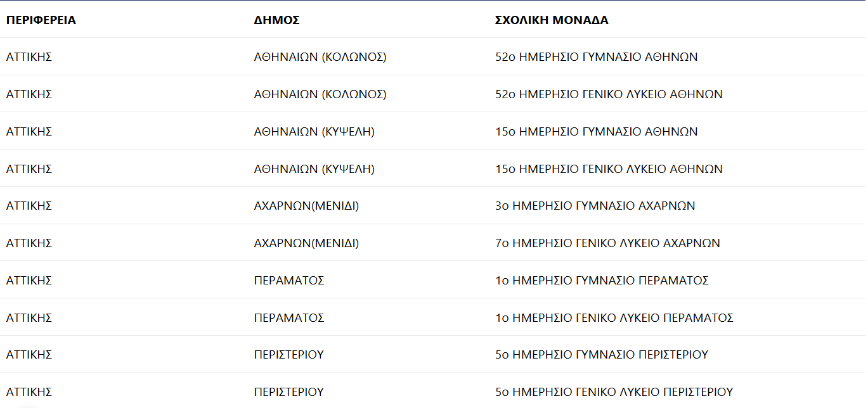Click 15ο ΗΜΕΡΗΣΙΟ ΓΥΜΝΑΣΙΟ ΑΘΗΝΩΝ entry
Viewport: 868px width, 408px height.
(x=596, y=132)
